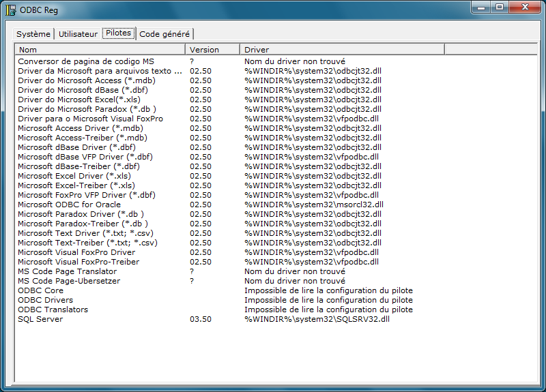546x392 pixels.
Task: Select Microsoft Paradox-Treiber (*.db ) row
Action: (83, 224)
